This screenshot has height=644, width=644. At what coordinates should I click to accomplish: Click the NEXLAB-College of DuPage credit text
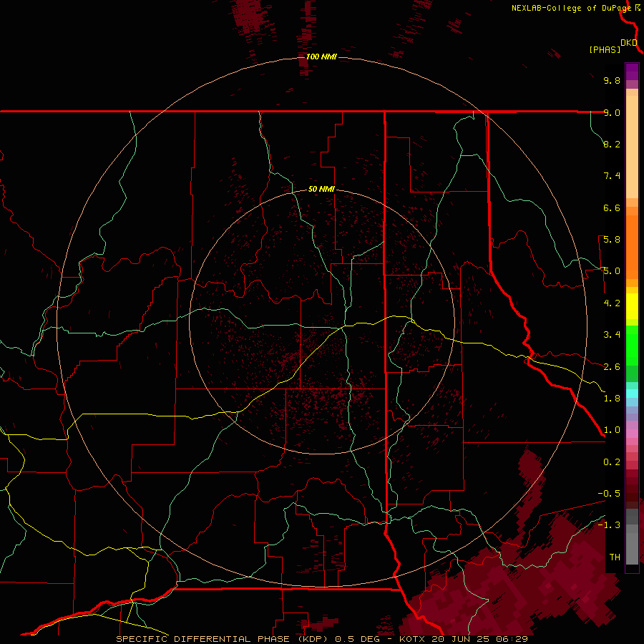[x=571, y=8]
